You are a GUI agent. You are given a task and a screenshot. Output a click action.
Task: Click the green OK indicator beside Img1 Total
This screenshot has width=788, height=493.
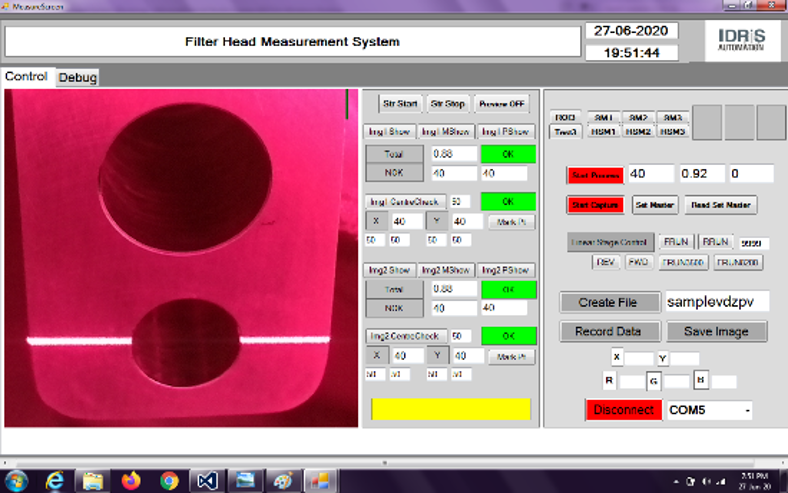click(508, 154)
